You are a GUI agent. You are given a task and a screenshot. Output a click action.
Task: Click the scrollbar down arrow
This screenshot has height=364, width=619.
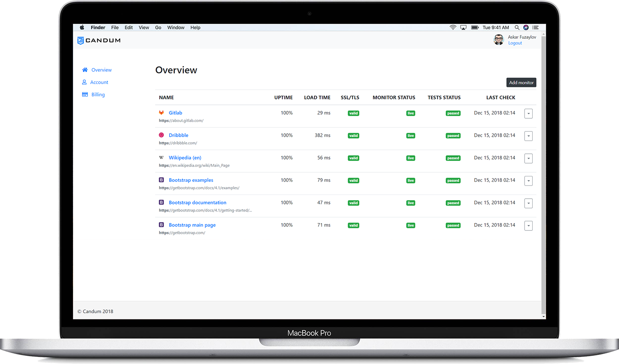pos(543,317)
